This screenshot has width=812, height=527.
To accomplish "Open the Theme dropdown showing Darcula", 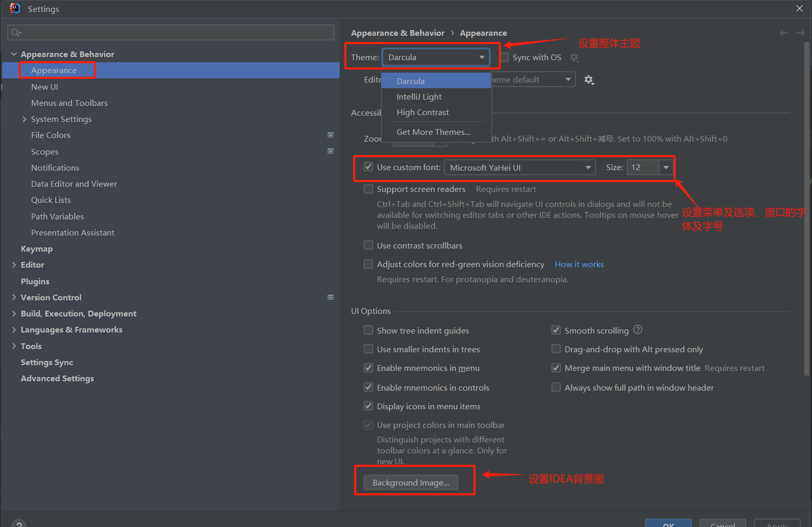I will coord(436,57).
